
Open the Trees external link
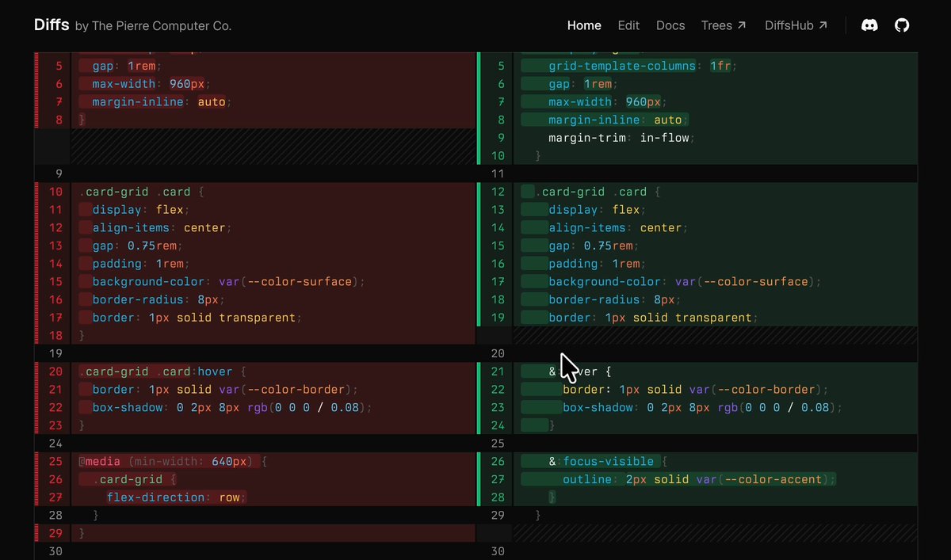pyautogui.click(x=724, y=25)
